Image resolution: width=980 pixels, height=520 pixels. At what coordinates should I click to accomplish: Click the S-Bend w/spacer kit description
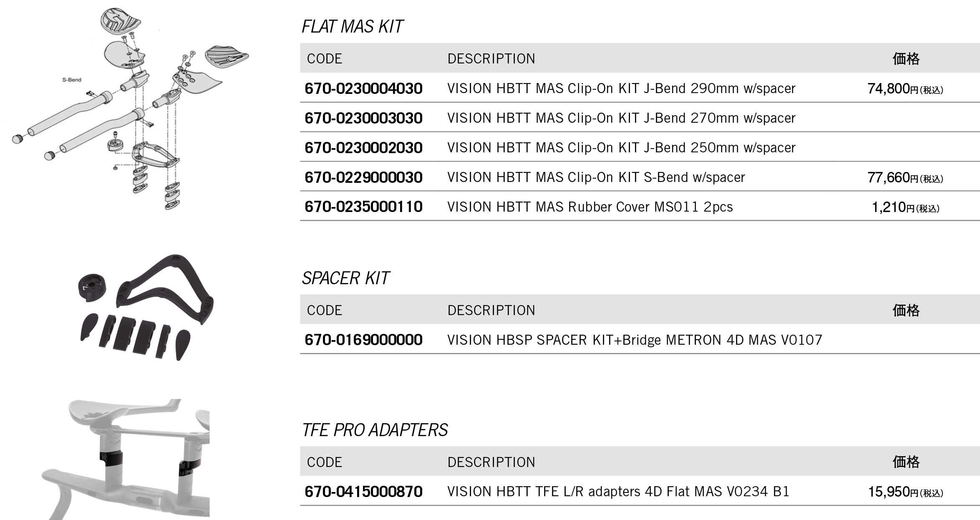click(x=596, y=177)
